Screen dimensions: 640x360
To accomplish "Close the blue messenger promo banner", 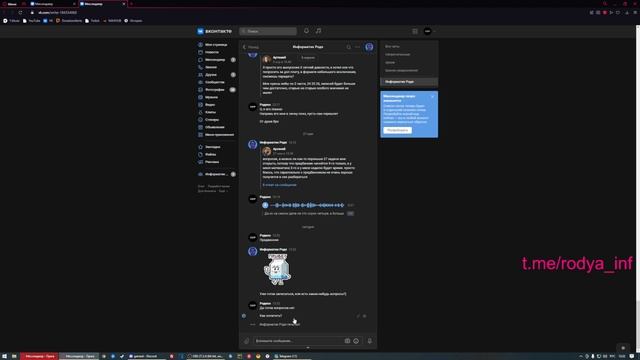I will point(432,97).
